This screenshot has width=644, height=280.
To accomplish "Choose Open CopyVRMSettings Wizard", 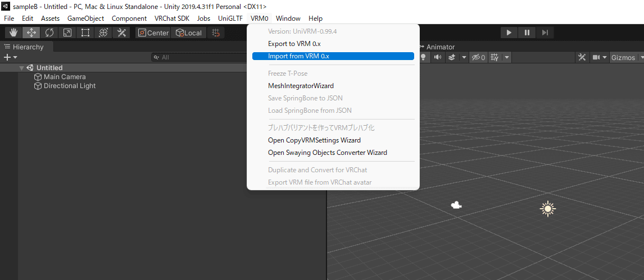I will [x=333, y=140].
